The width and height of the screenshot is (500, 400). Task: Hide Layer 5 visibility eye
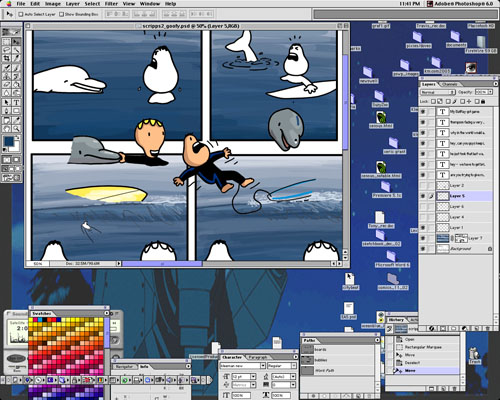click(423, 196)
